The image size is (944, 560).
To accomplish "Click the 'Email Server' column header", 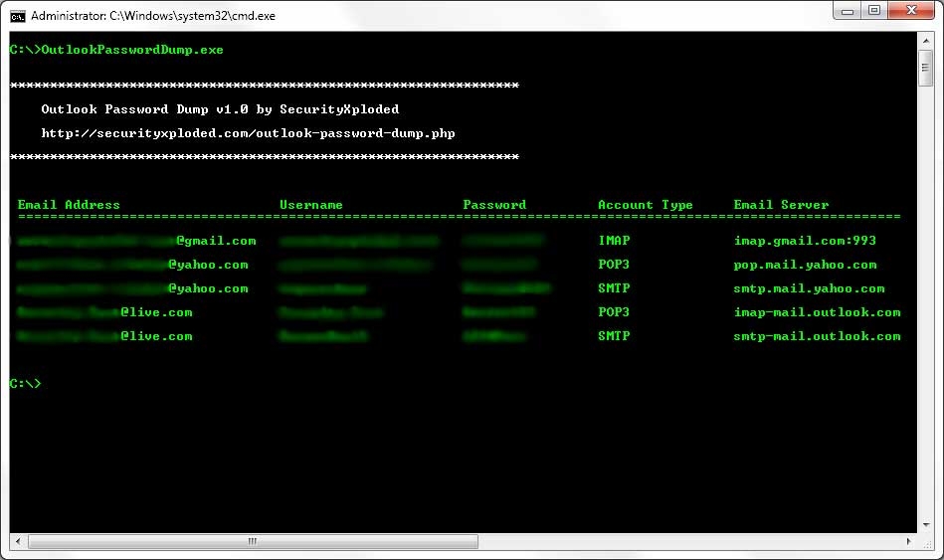I will point(781,205).
